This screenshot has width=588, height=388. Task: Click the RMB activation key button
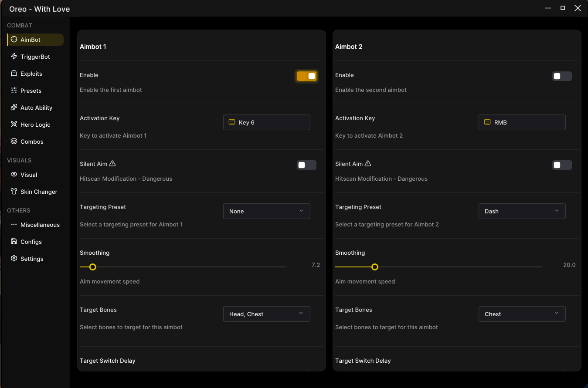click(x=522, y=122)
